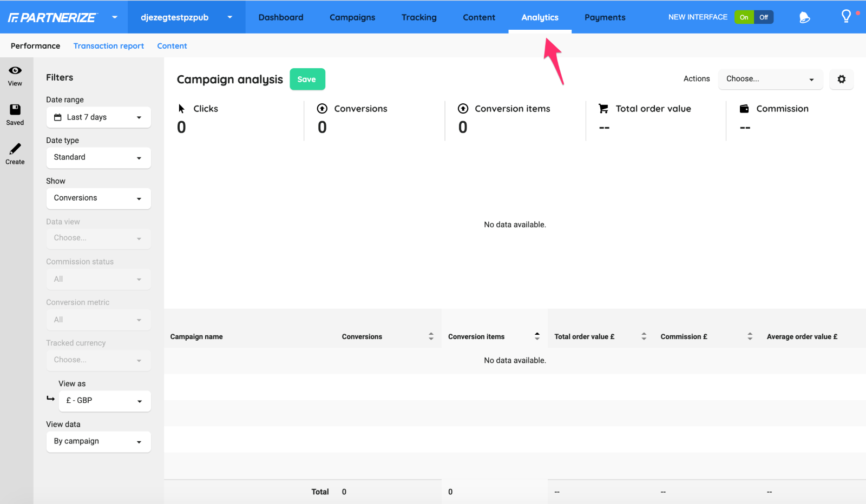Open Saved reports floppy disk icon
The height and width of the screenshot is (504, 866).
[15, 110]
